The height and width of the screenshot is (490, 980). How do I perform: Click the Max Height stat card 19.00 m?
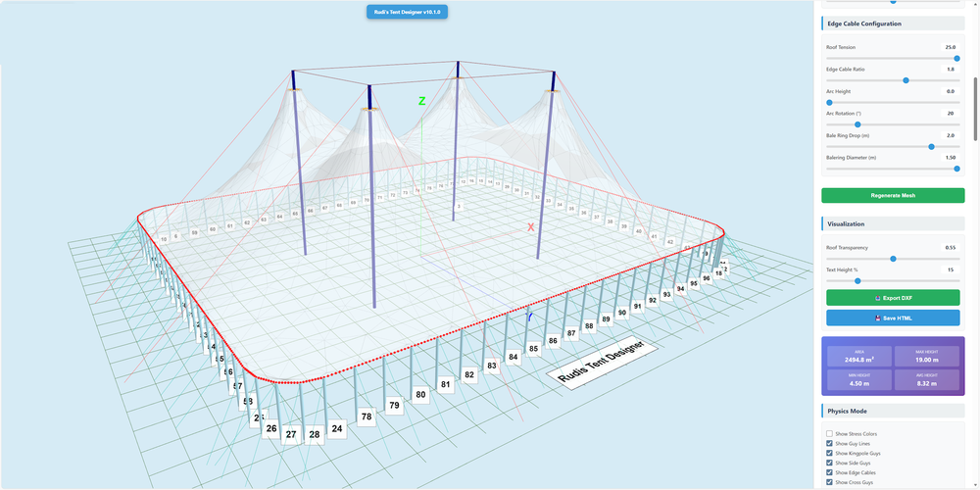(927, 357)
